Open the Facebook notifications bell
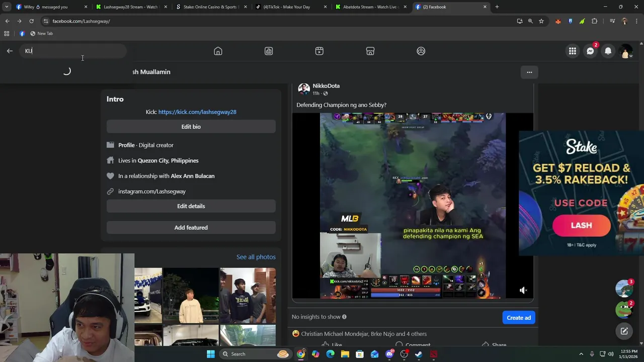 pyautogui.click(x=608, y=51)
